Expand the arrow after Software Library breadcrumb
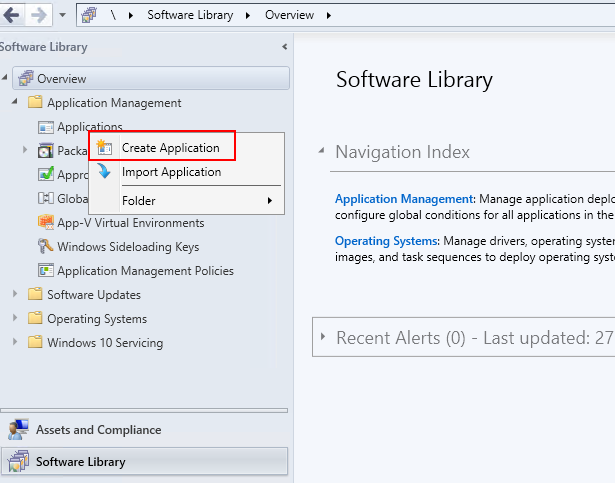Image resolution: width=615 pixels, height=483 pixels. [248, 15]
